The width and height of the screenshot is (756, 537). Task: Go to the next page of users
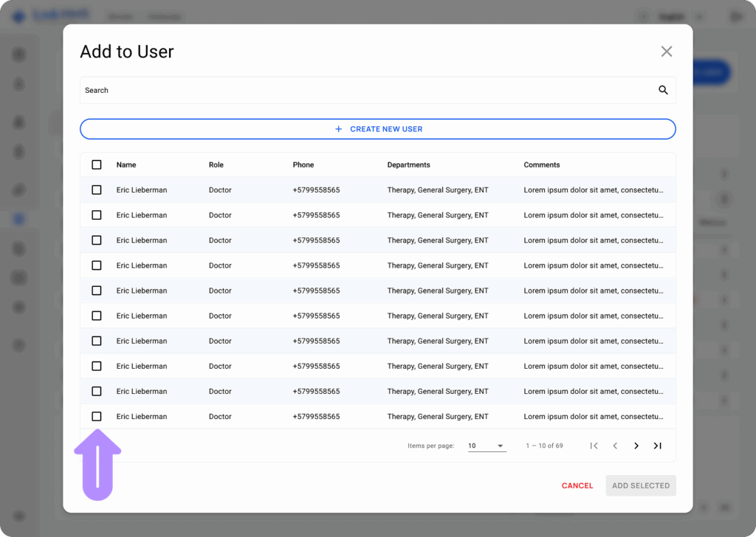point(636,446)
